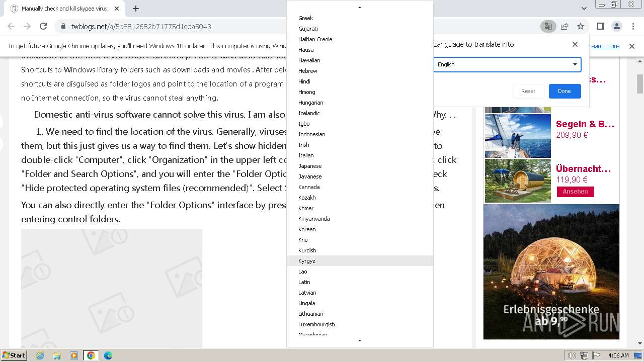Screen dimensions: 644x362
Task: Select Korean as translation language
Action: point(360,229)
